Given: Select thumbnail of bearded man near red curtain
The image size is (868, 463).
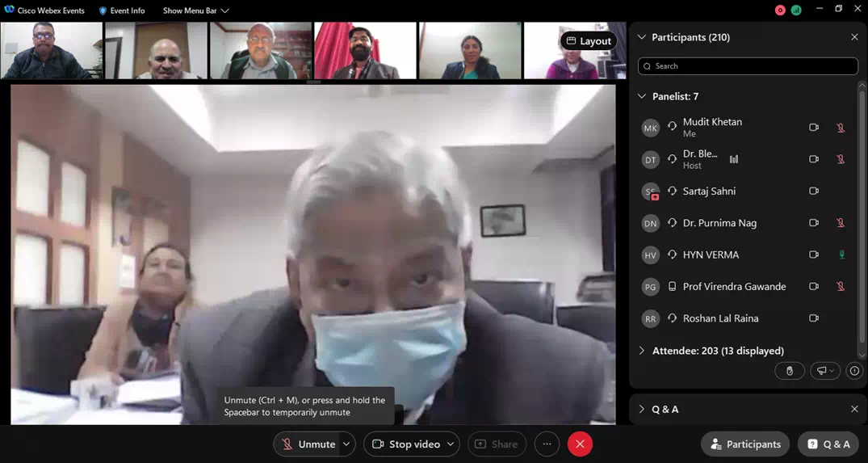Looking at the screenshot, I should point(365,50).
